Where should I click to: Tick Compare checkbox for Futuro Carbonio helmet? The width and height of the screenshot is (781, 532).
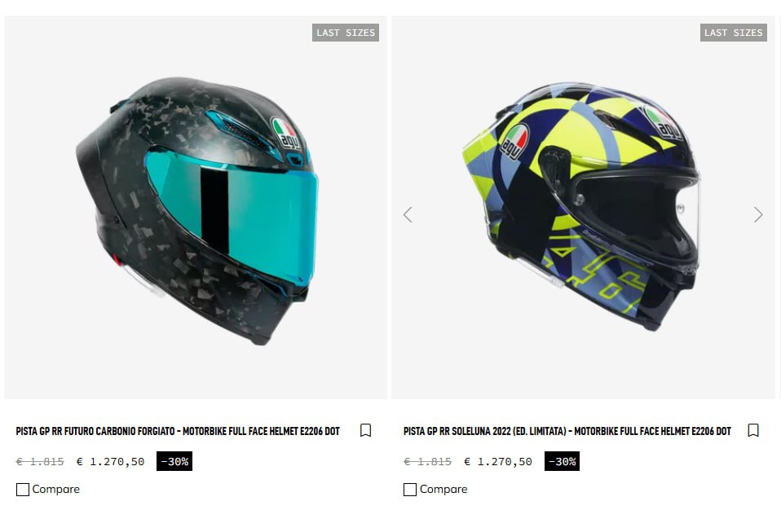click(x=22, y=490)
